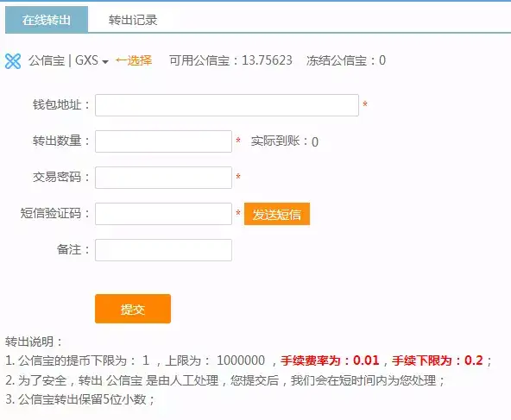Click the 交易密码 label

pos(61,177)
